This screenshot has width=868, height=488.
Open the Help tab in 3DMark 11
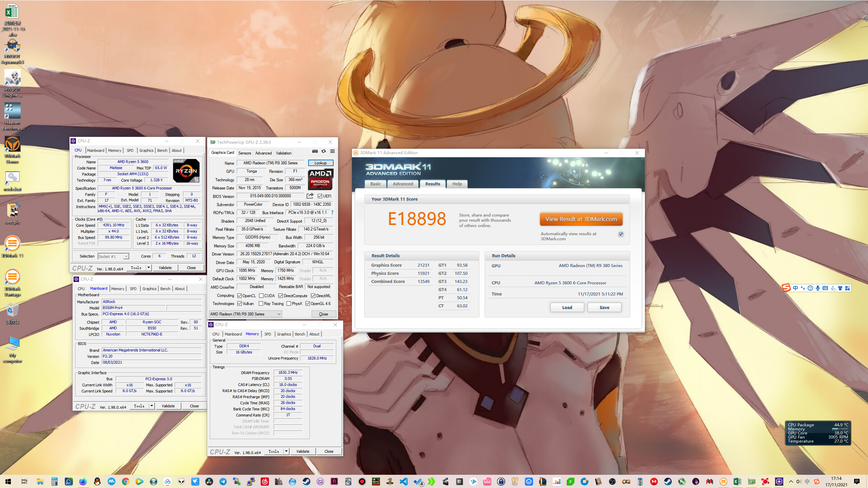click(x=457, y=184)
